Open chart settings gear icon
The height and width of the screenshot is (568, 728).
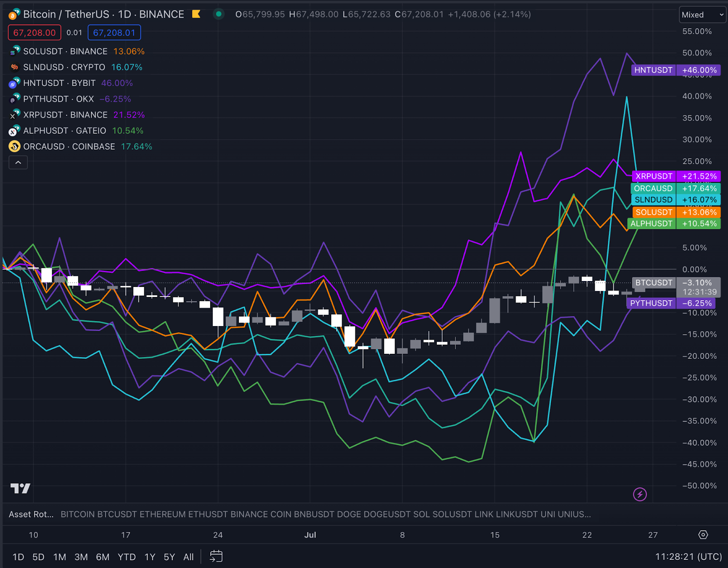pos(703,535)
